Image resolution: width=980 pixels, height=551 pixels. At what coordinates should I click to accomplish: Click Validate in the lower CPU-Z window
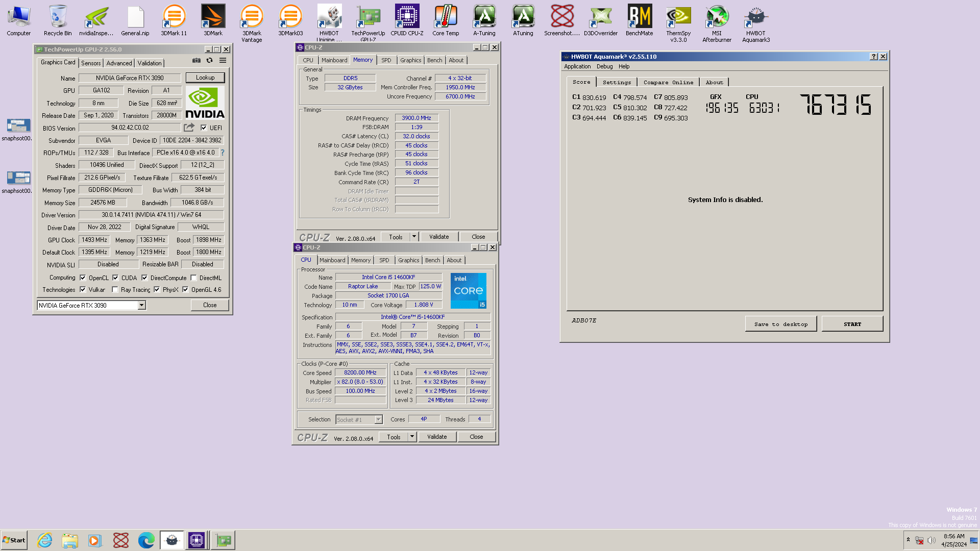437,437
